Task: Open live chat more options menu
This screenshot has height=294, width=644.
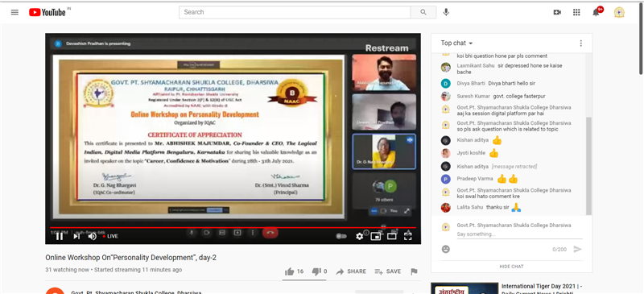Action: 580,43
